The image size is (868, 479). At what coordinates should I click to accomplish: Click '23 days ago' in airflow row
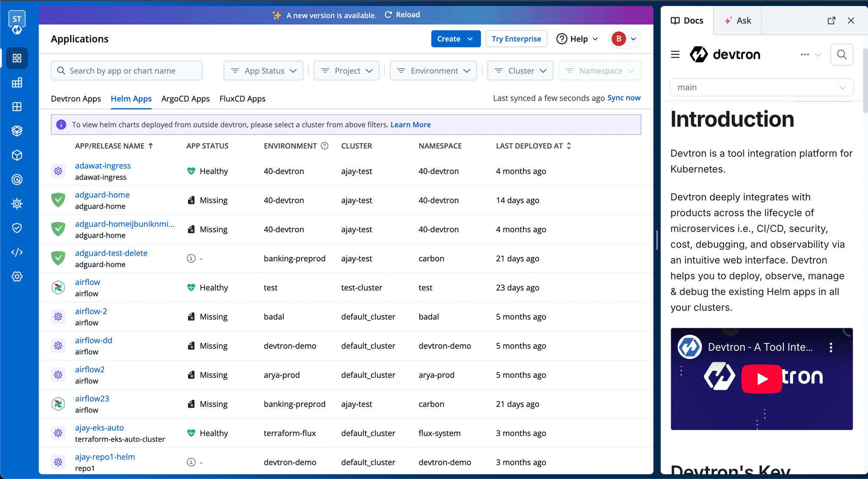[x=518, y=288]
